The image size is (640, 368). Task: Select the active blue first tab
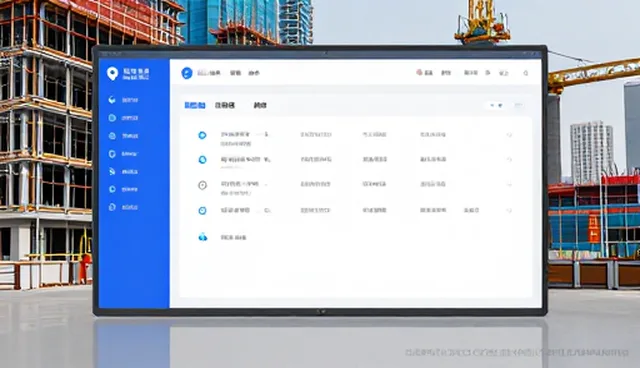195,105
